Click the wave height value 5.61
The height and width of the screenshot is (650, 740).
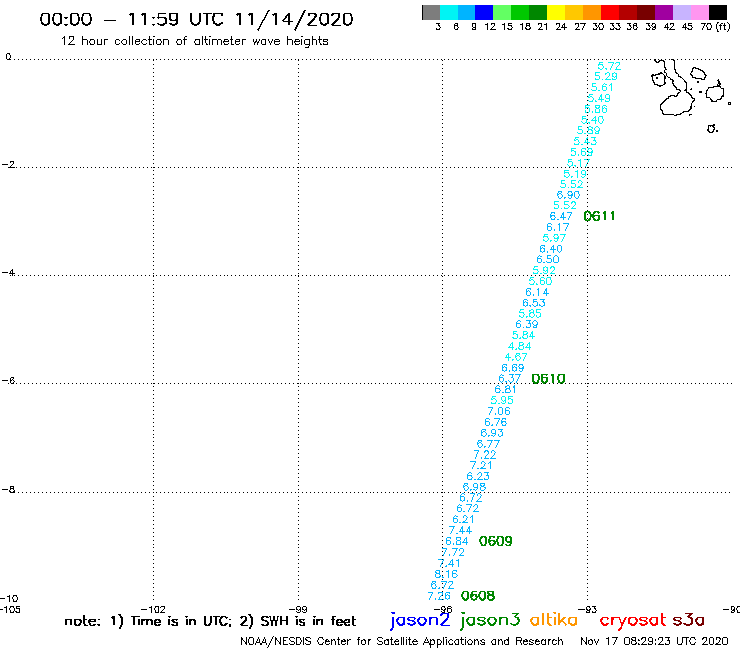coord(602,87)
